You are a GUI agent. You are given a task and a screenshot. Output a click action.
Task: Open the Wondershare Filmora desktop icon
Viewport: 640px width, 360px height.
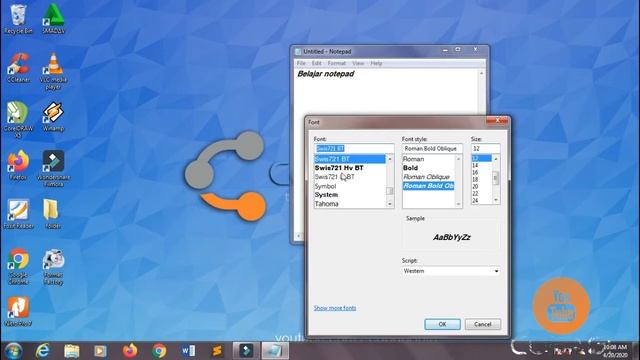[53, 169]
